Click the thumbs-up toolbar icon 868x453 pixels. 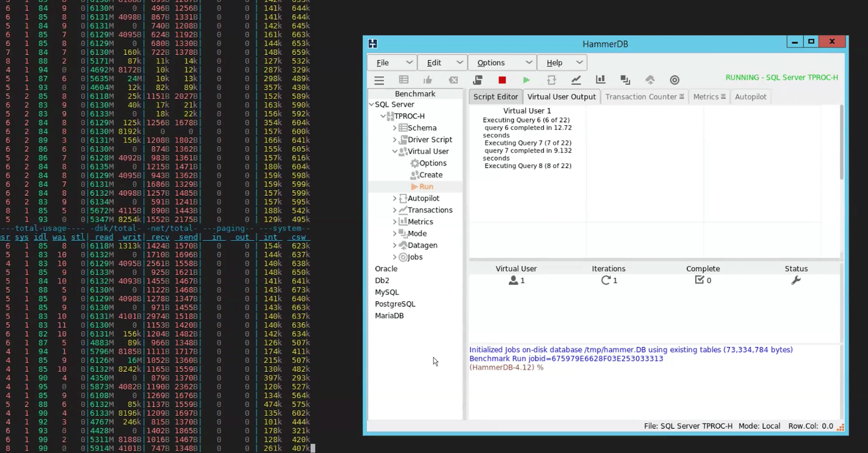(x=428, y=80)
